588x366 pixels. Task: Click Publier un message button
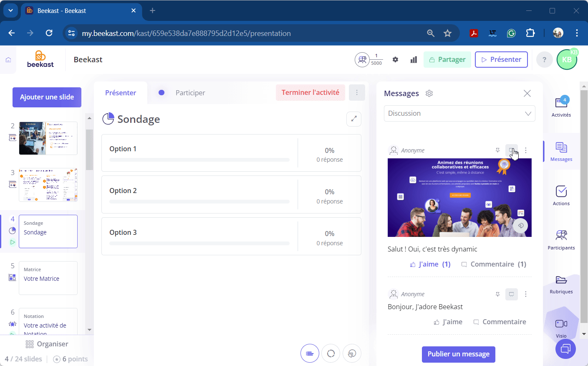(458, 354)
